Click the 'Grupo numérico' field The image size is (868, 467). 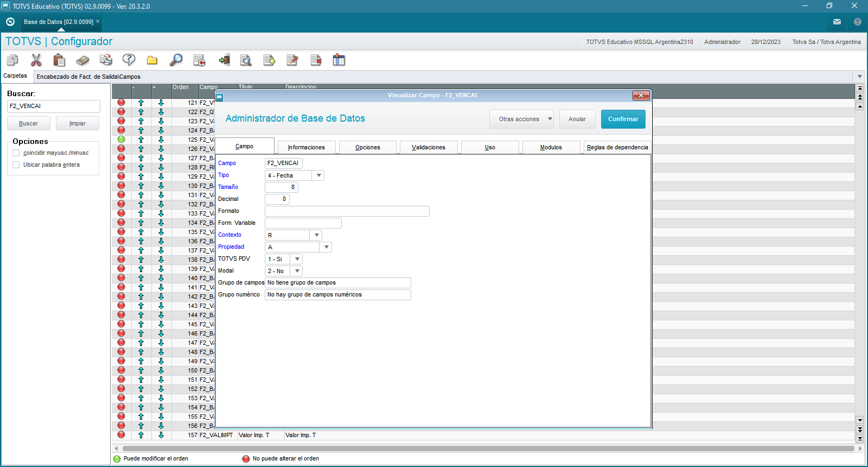[x=338, y=294]
